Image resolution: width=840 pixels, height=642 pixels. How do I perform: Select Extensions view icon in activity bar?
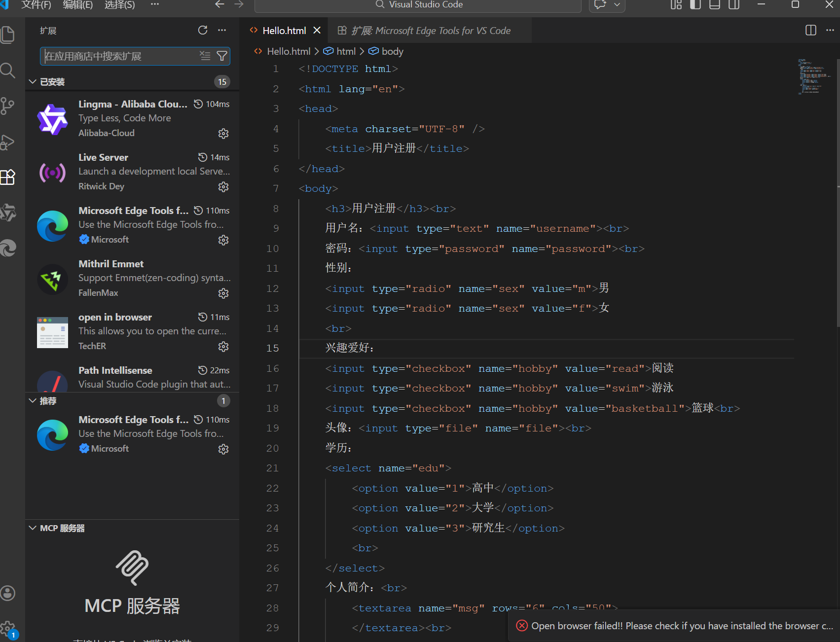[8, 177]
